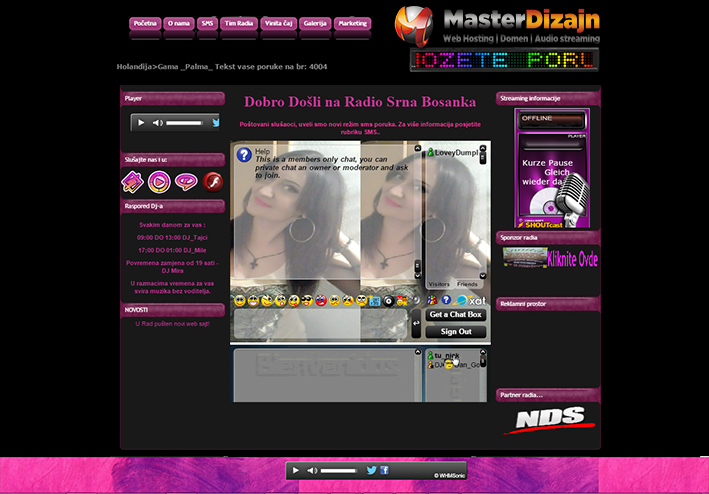This screenshot has width=709, height=494.
Task: Click the Get a Chat Box button
Action: (456, 315)
